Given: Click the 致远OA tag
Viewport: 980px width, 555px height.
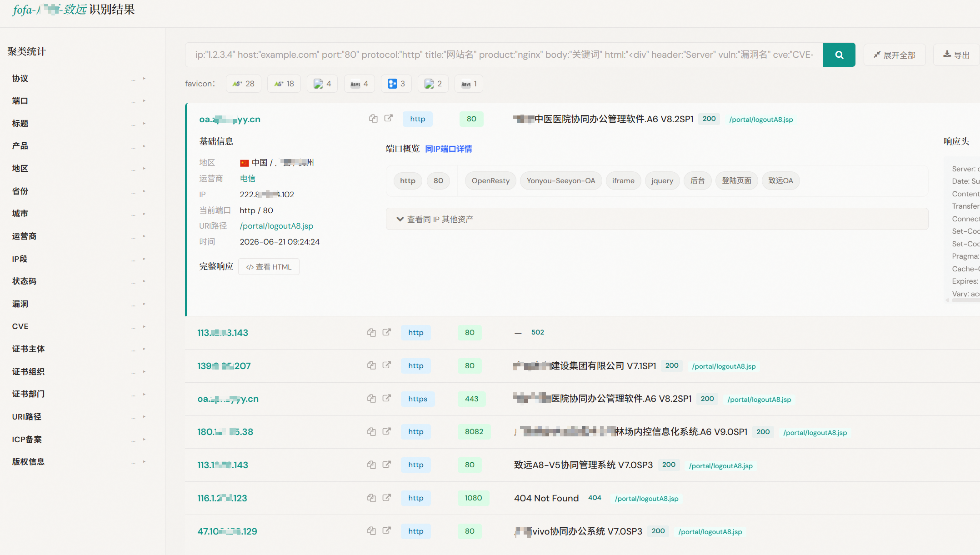Looking at the screenshot, I should click(780, 181).
